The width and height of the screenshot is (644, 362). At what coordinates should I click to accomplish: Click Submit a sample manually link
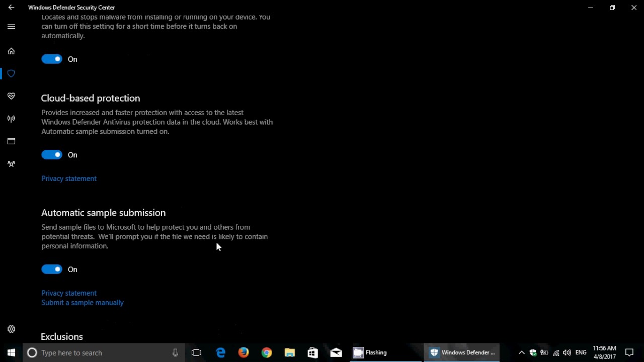83,303
